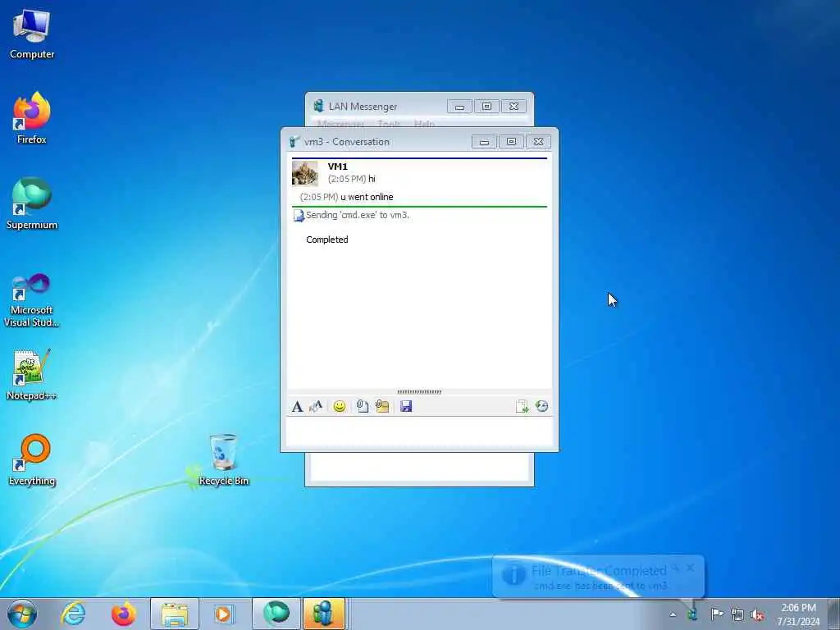Click the message input field

pyautogui.click(x=419, y=431)
